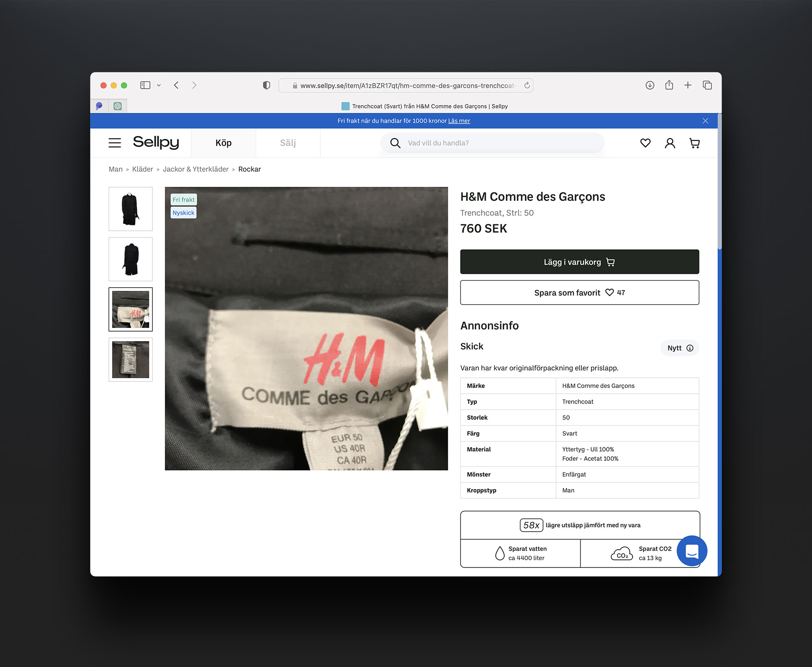The height and width of the screenshot is (667, 812).
Task: Toggle the Safari sidebar
Action: (x=145, y=85)
